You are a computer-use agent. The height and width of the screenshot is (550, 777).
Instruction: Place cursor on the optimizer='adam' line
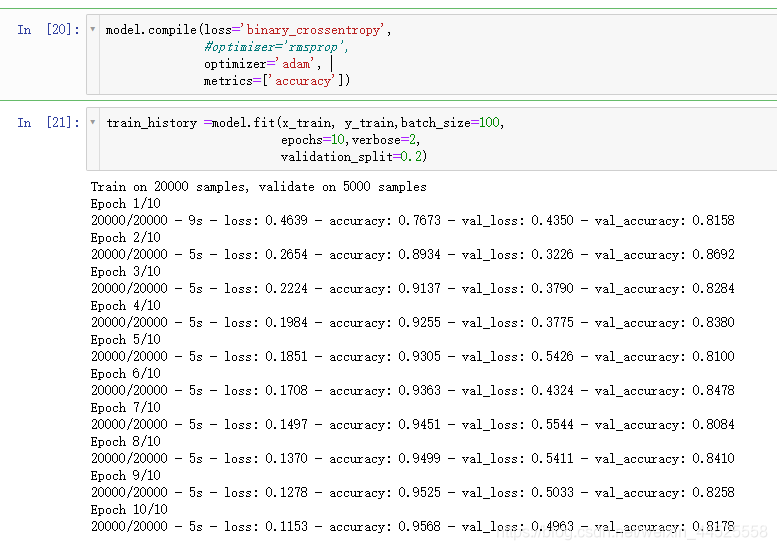(263, 64)
